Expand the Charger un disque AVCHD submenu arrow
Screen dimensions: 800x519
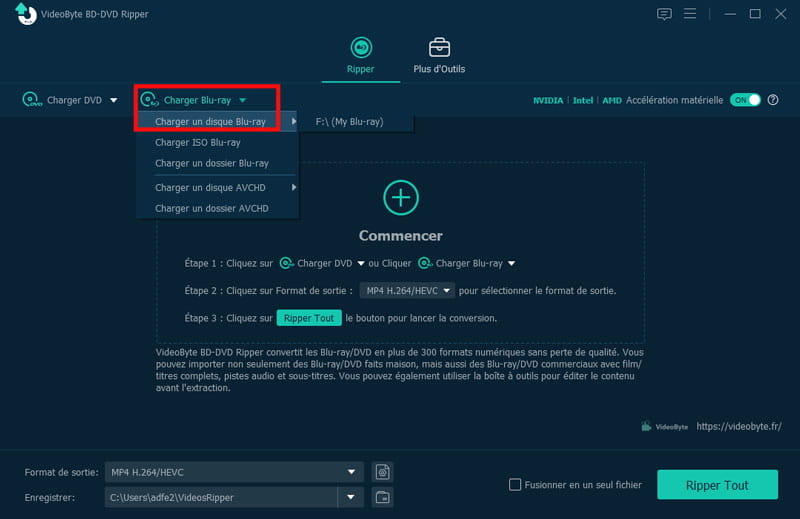point(293,187)
